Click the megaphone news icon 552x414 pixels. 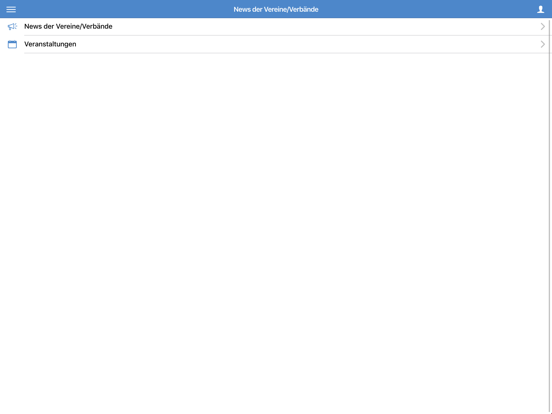[x=12, y=26]
